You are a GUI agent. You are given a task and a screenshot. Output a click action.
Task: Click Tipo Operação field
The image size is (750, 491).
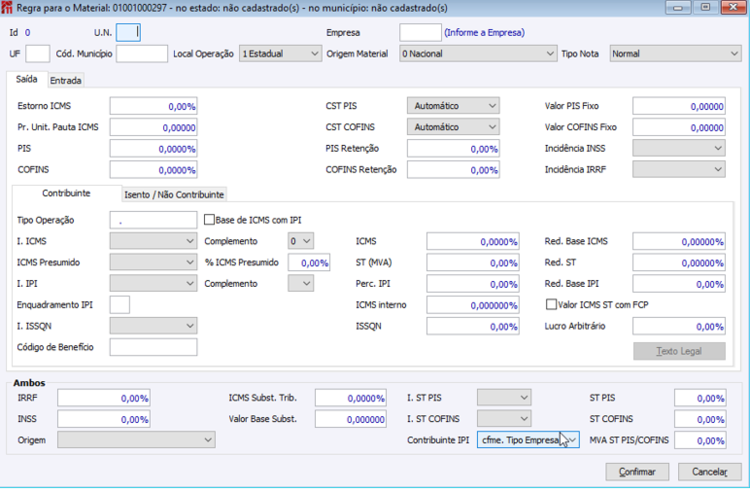(x=153, y=220)
